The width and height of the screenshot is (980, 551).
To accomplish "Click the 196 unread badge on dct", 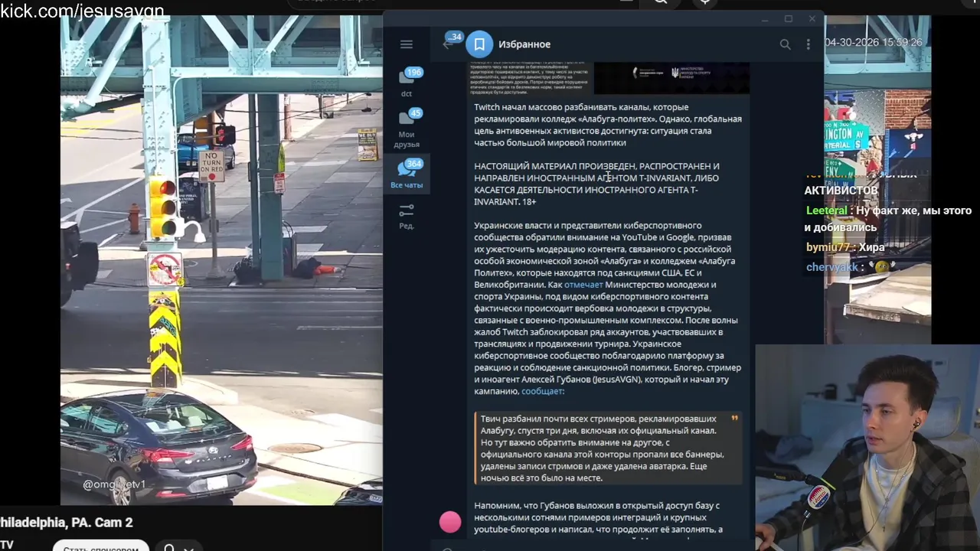I will (414, 73).
